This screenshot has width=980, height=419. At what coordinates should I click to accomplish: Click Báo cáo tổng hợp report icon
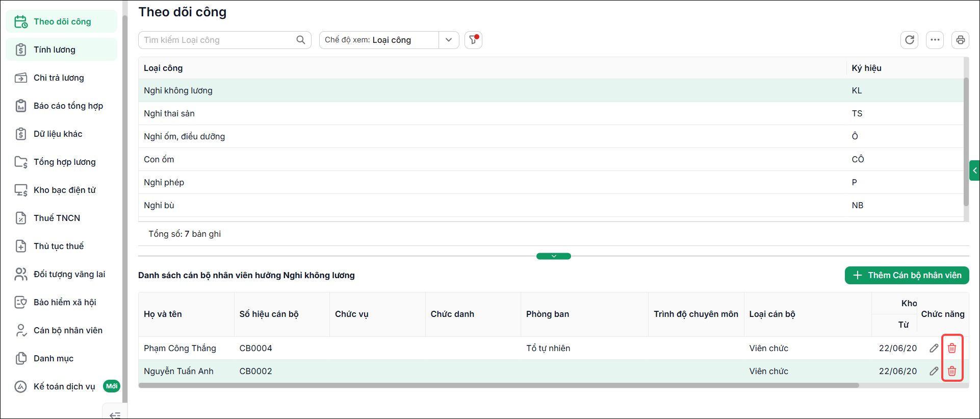21,106
